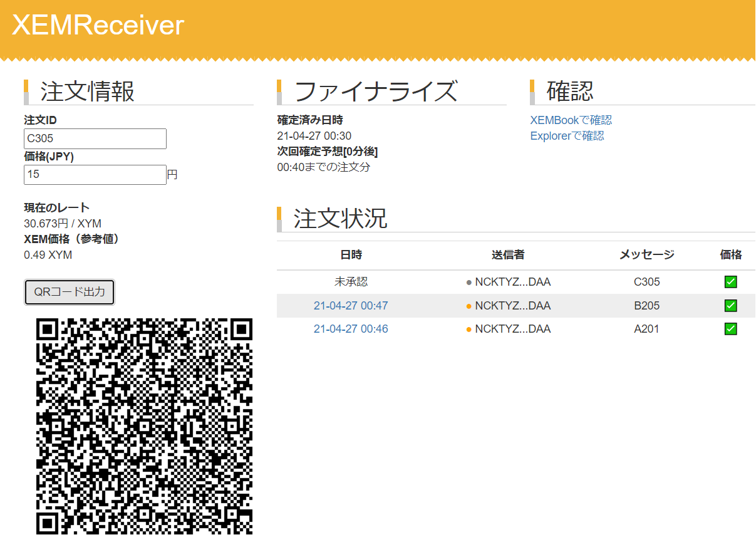The image size is (756, 557).
Task: Click the QRコード出力 button
Action: (x=70, y=292)
